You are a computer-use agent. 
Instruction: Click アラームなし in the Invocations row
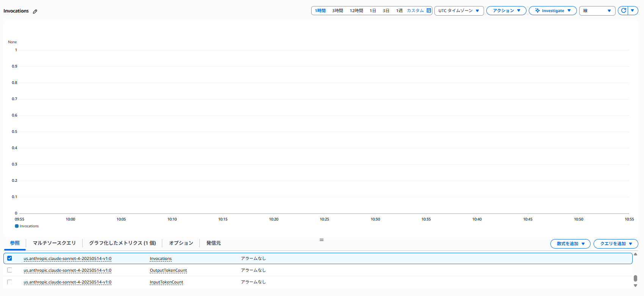[x=254, y=258]
